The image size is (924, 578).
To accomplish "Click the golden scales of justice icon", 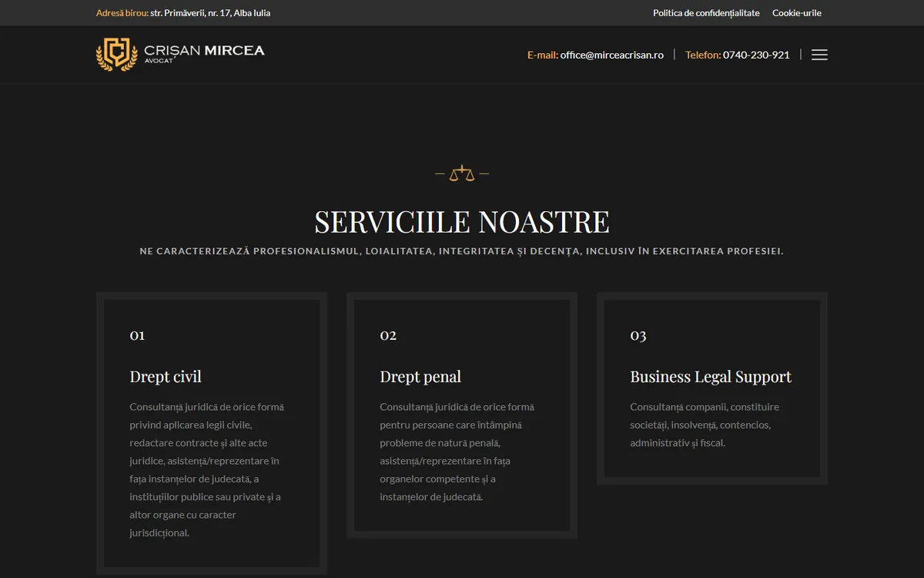I will pyautogui.click(x=462, y=173).
